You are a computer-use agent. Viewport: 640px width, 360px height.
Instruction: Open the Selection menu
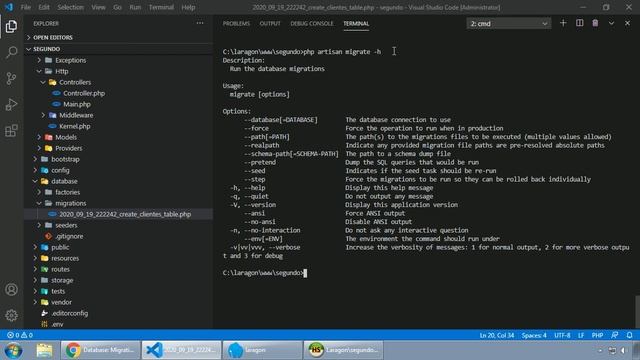click(70, 7)
